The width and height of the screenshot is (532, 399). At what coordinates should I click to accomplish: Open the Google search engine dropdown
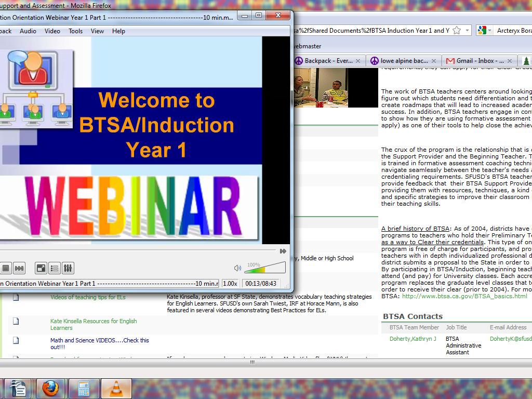[484, 31]
